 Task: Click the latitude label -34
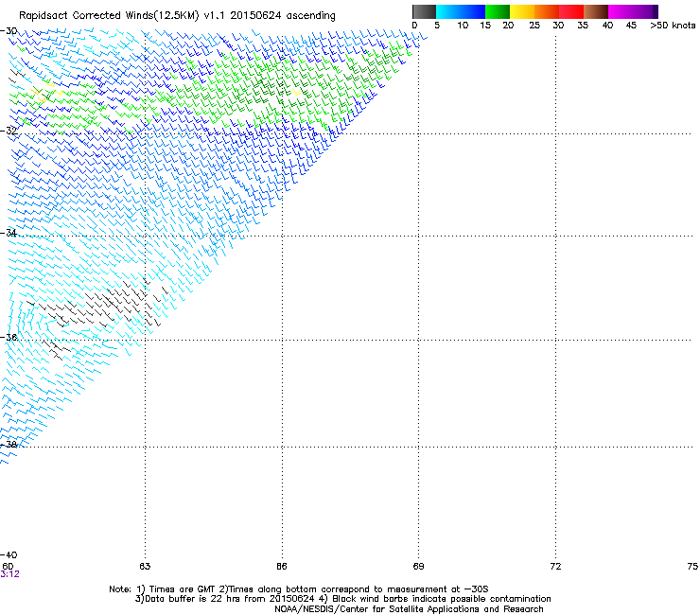tap(9, 233)
